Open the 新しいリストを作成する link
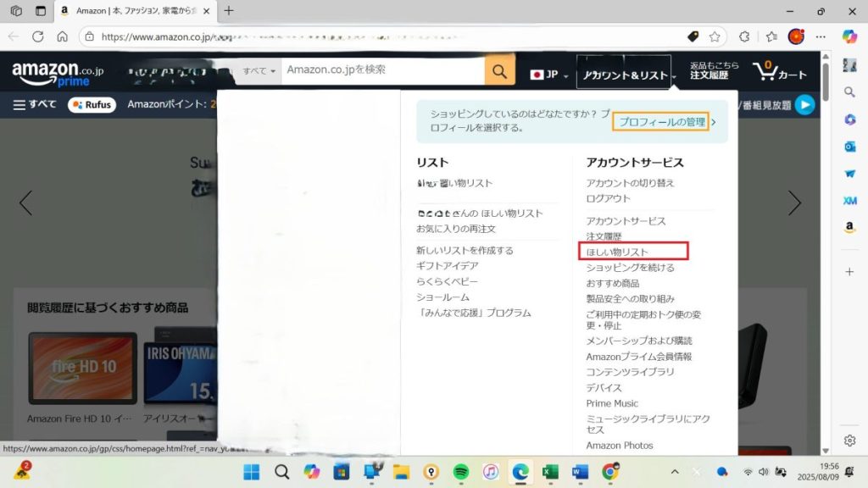The width and height of the screenshot is (868, 488). [x=465, y=250]
